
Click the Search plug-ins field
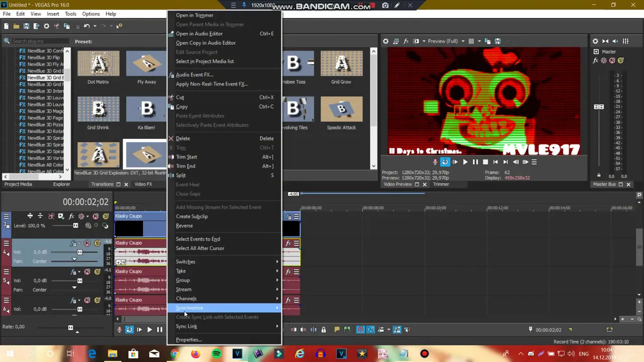40,41
